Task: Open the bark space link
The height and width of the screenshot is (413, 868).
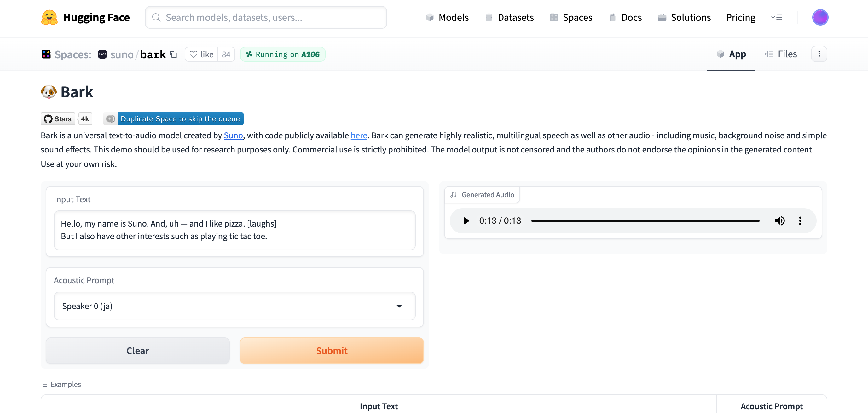Action: pos(153,54)
